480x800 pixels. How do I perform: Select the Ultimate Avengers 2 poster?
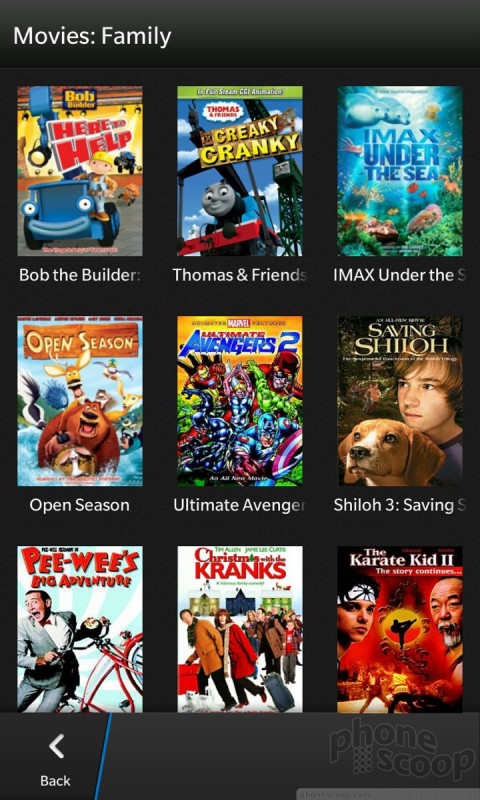(x=240, y=401)
